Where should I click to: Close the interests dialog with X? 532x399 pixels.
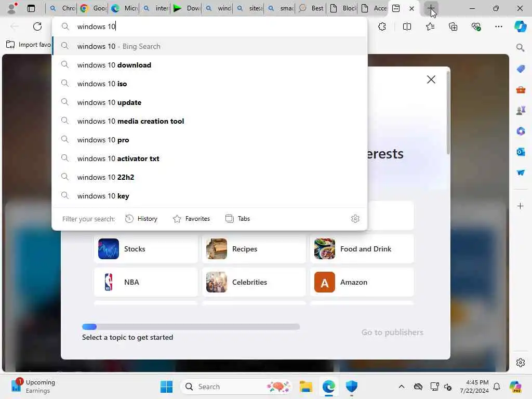click(x=431, y=79)
